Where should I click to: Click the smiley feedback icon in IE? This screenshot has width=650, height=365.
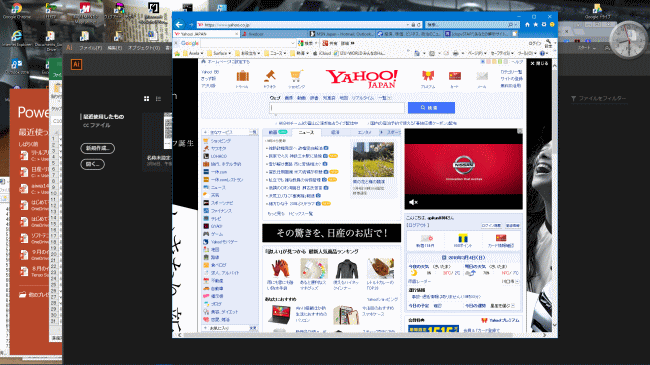coord(552,24)
